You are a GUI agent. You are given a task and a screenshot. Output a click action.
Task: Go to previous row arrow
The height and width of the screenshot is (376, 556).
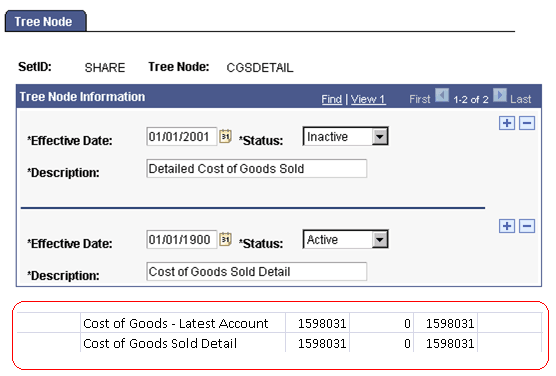point(442,95)
